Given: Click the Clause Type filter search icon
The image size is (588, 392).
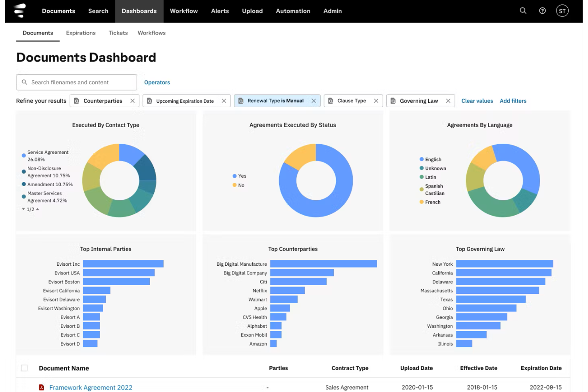Looking at the screenshot, I should (x=331, y=101).
